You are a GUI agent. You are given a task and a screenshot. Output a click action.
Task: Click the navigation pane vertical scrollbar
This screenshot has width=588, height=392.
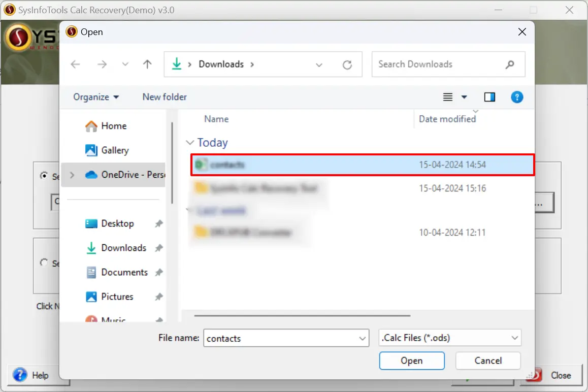pyautogui.click(x=172, y=163)
